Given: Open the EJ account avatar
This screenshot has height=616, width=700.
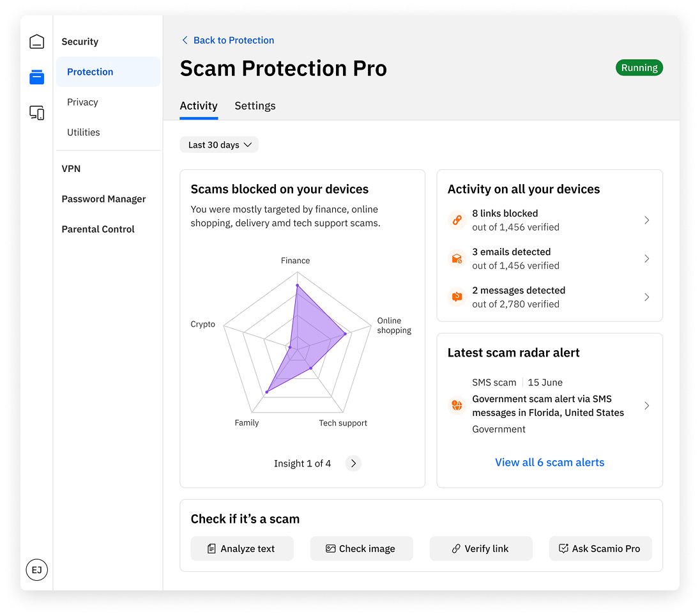Looking at the screenshot, I should click(36, 569).
